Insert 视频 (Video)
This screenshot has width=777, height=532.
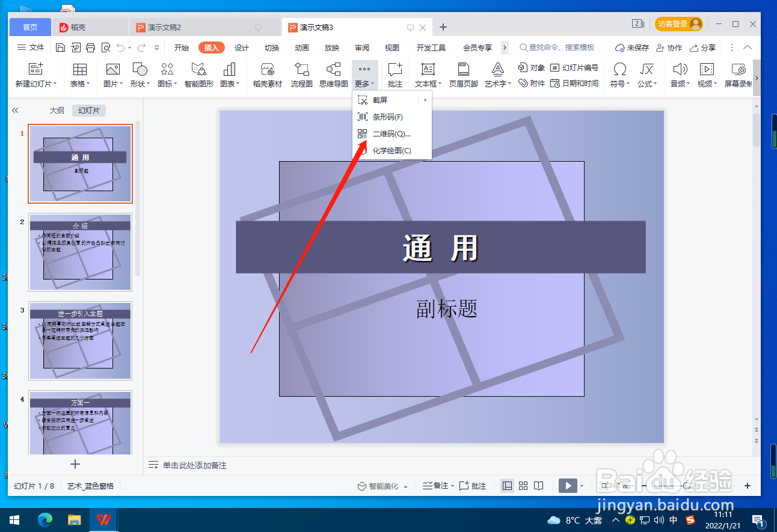click(x=707, y=76)
